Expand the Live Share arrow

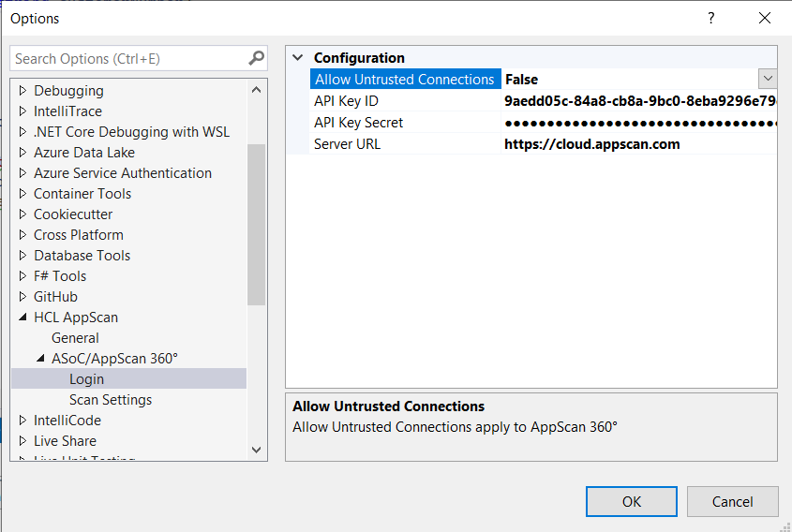22,440
